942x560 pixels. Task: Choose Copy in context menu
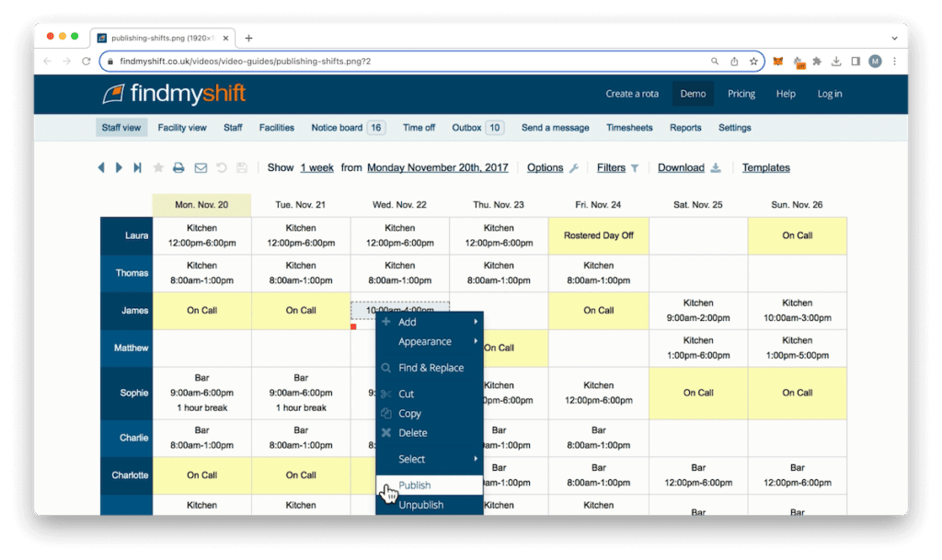click(430, 414)
